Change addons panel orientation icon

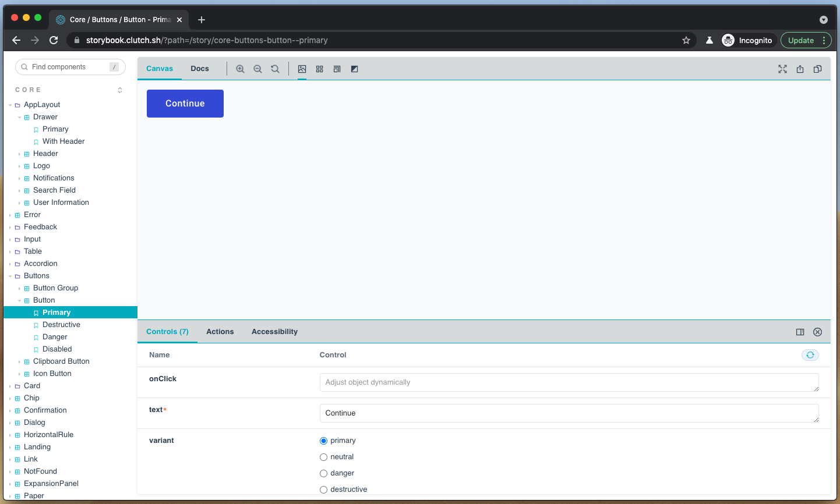(x=800, y=332)
